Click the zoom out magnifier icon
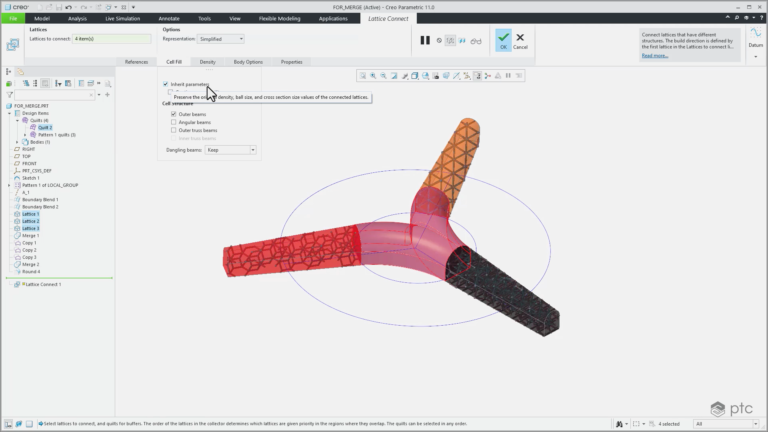This screenshot has height=432, width=768. point(384,76)
